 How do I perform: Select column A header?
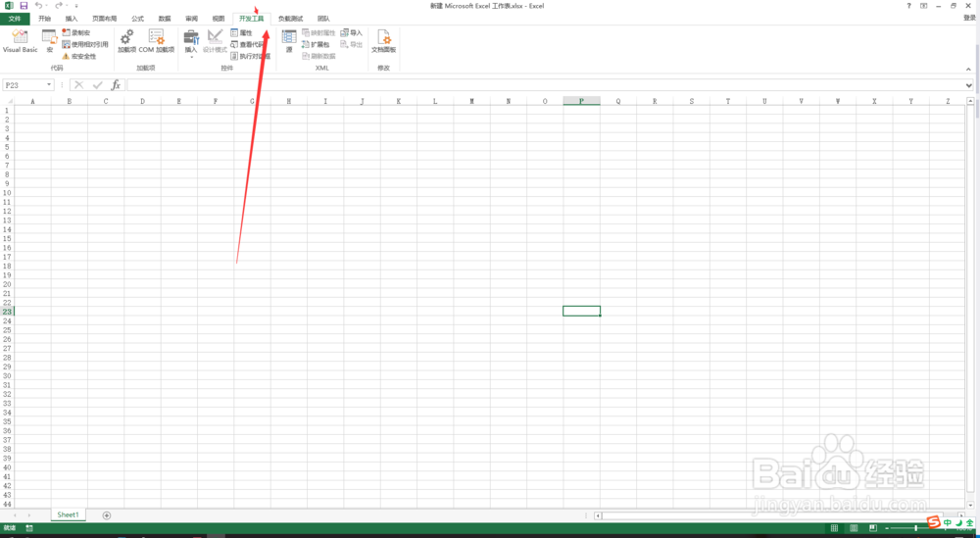[32, 101]
